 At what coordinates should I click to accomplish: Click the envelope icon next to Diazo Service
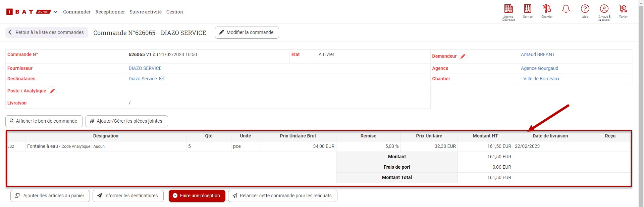pos(162,79)
